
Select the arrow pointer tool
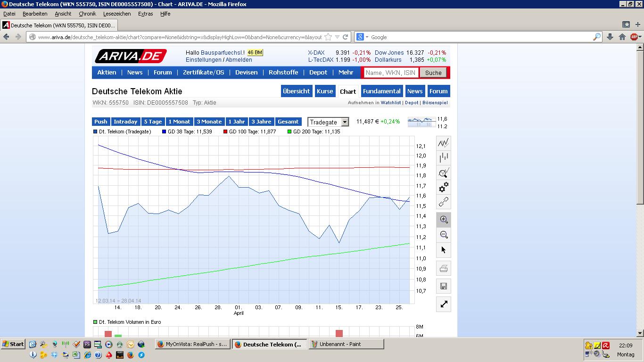pos(443,250)
